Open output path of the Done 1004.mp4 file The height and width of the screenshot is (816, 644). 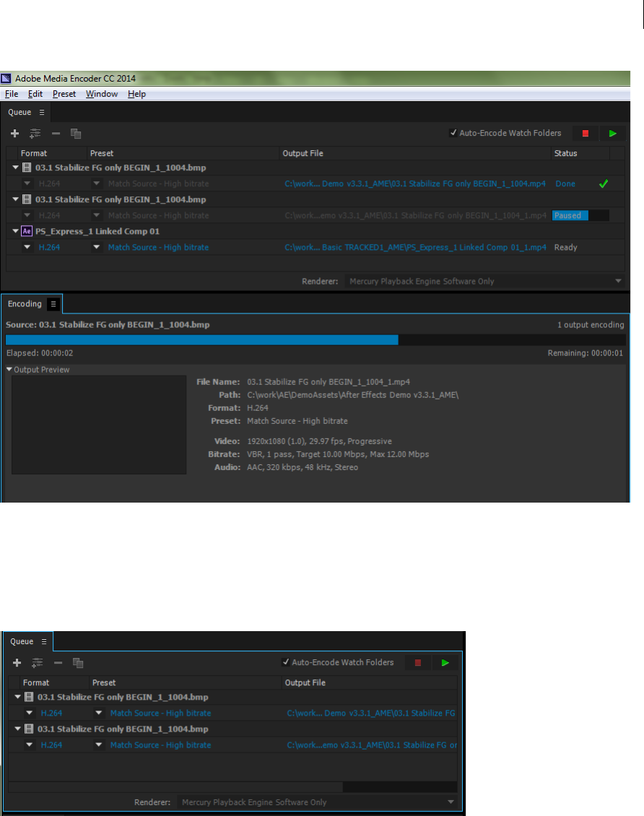[x=415, y=183]
